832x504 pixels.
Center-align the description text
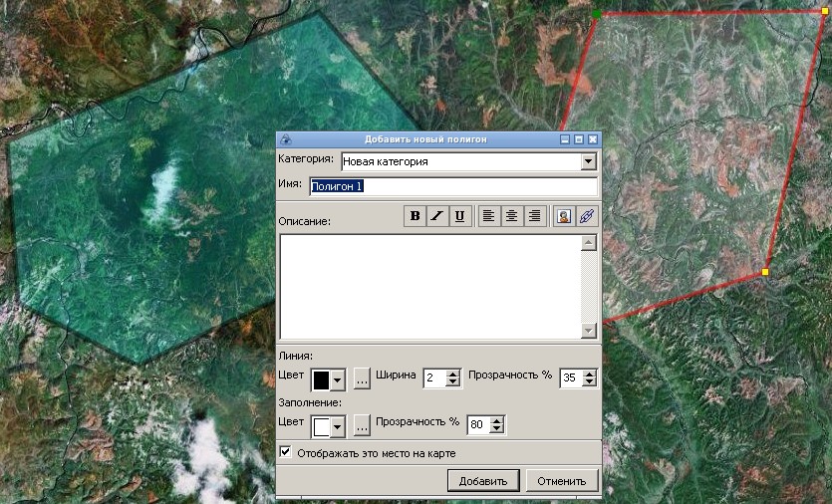click(511, 216)
